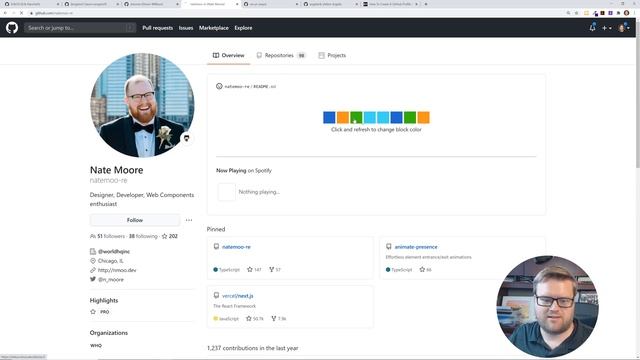The height and width of the screenshot is (360, 640).
Task: Open pinned repo natemoo-re
Action: (236, 247)
